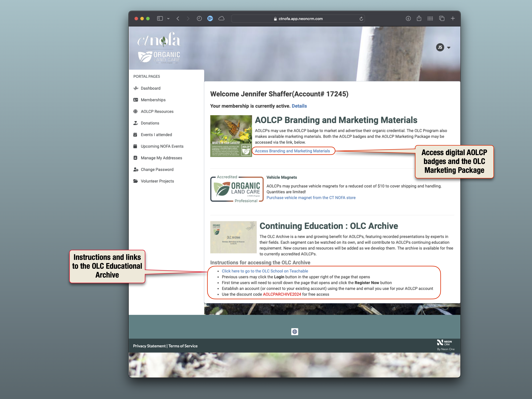Click the Volunteer Projects folder icon
Viewport: 532px width, 399px height.
pos(136,181)
